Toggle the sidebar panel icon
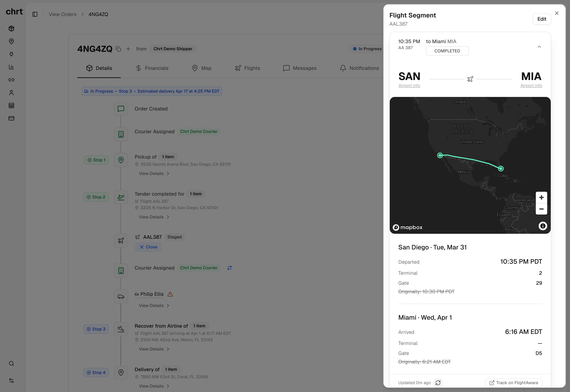 point(35,14)
